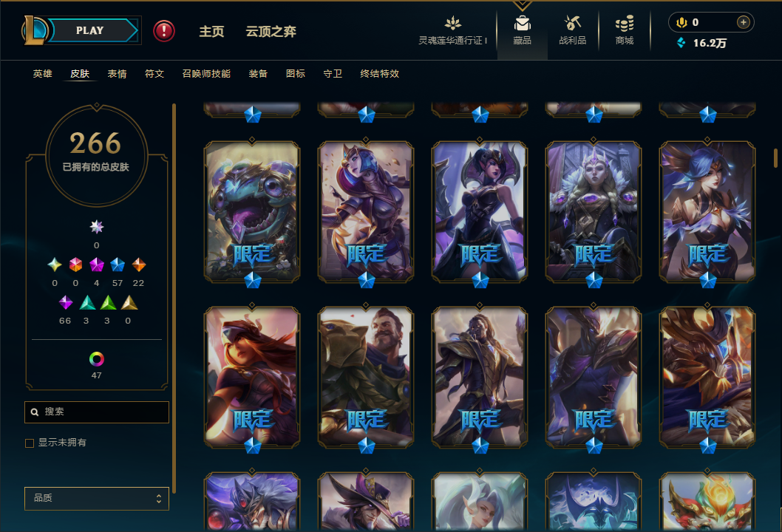Viewport: 782px width, 532px height.
Task: Click the skin grid vertical scrollbar handle
Action: [x=775, y=158]
